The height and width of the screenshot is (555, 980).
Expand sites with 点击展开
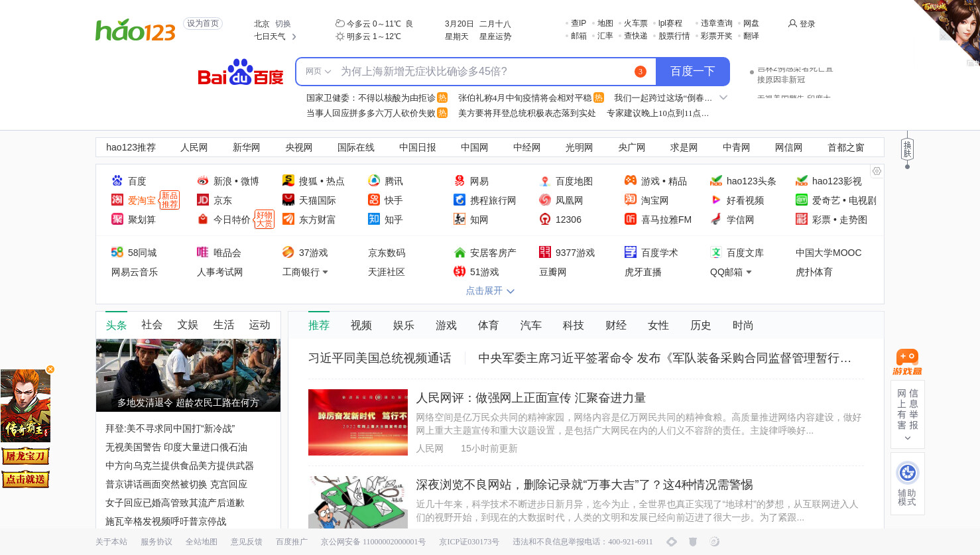[x=490, y=290]
